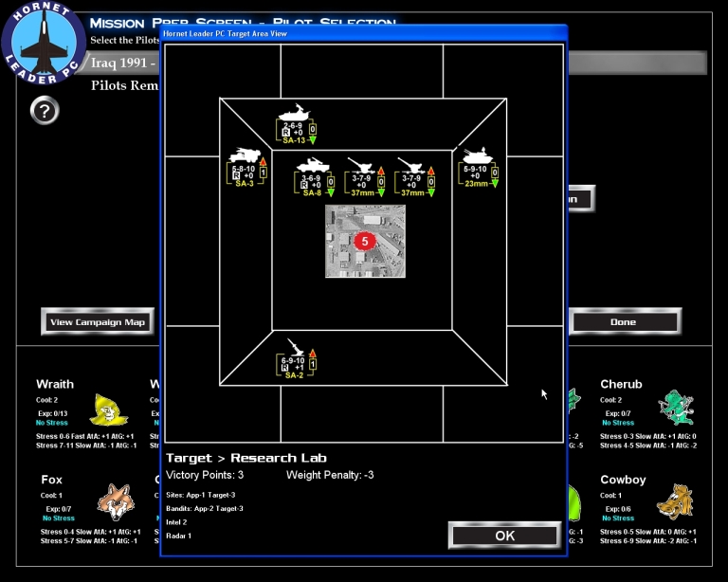
Task: Click the red up arrow on SA-2
Action: (313, 354)
